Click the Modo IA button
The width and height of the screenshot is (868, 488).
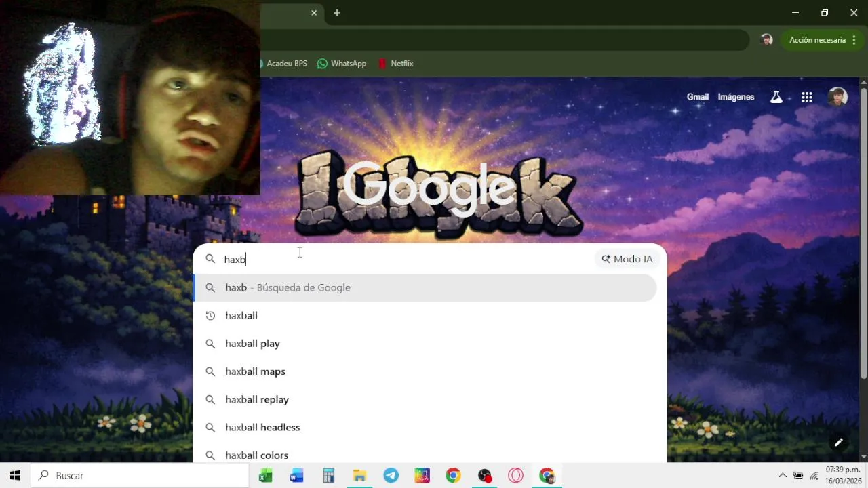pyautogui.click(x=627, y=259)
